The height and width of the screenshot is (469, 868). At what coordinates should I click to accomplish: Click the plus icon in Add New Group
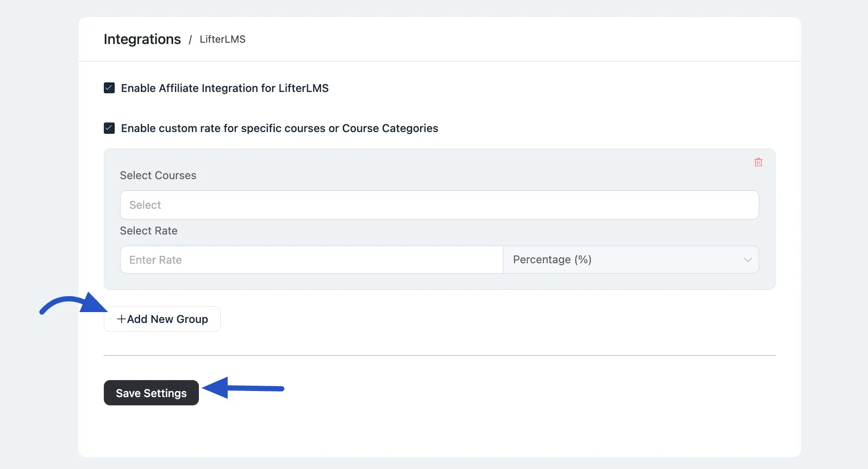[x=121, y=319]
